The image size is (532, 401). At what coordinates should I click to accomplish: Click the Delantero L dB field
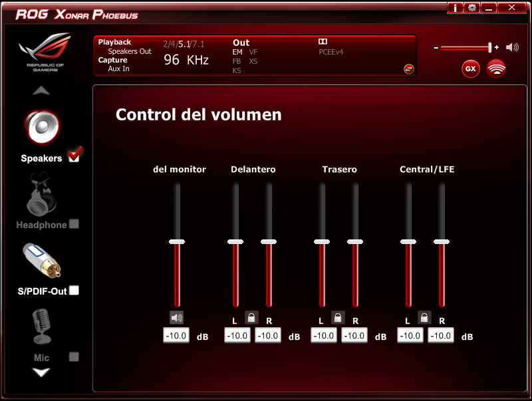(x=237, y=336)
